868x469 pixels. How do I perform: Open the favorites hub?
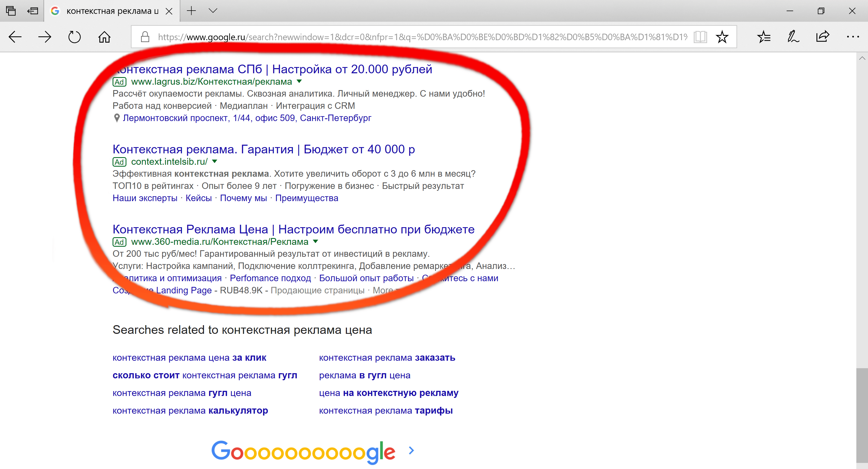click(x=764, y=37)
